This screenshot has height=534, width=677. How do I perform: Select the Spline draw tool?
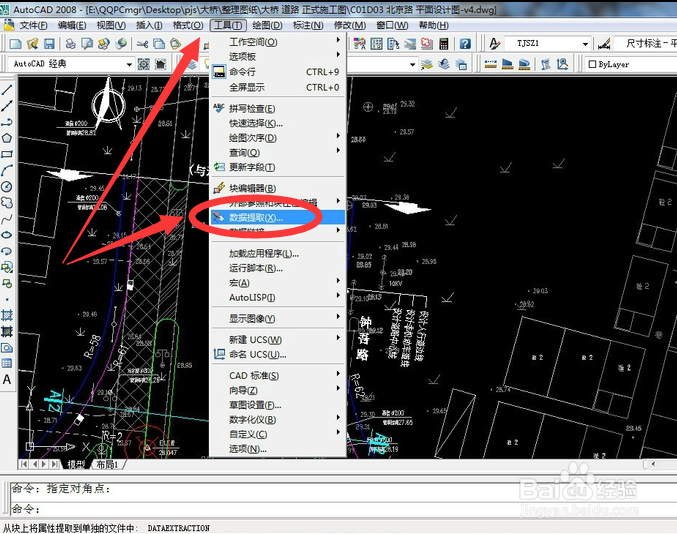7,219
